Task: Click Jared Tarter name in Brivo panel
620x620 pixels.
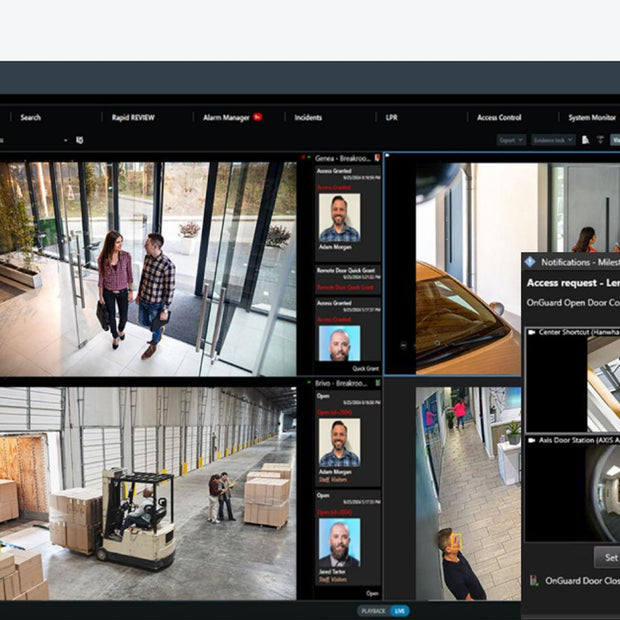Action: click(332, 572)
